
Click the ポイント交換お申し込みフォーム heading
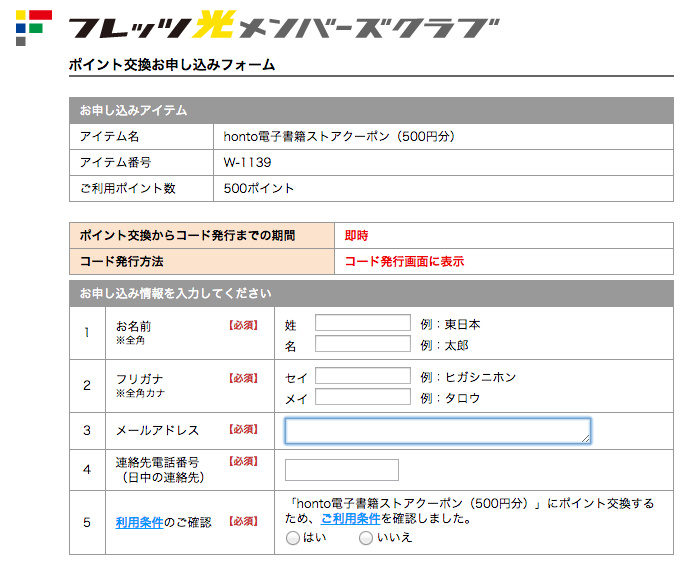tap(172, 65)
